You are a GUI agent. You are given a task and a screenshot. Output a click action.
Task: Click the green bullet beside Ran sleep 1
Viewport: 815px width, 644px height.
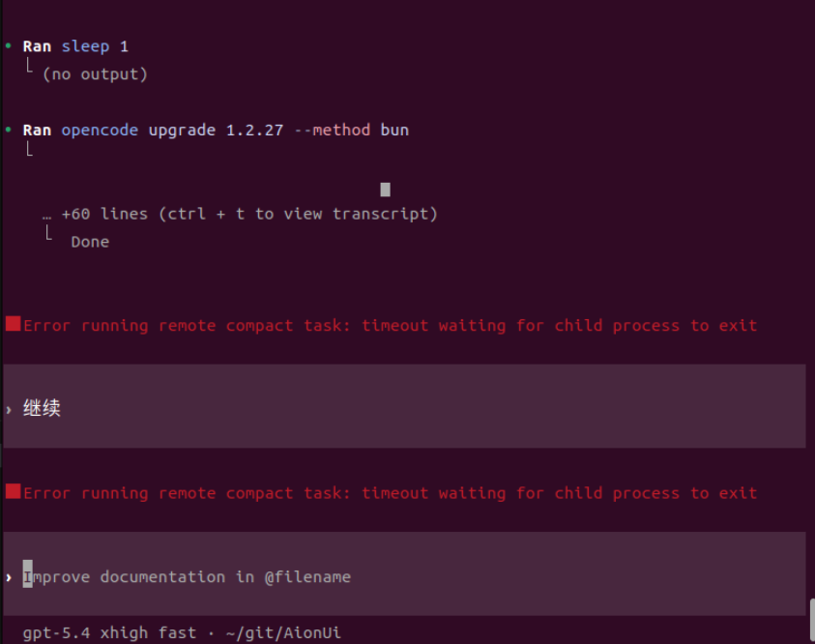point(9,45)
